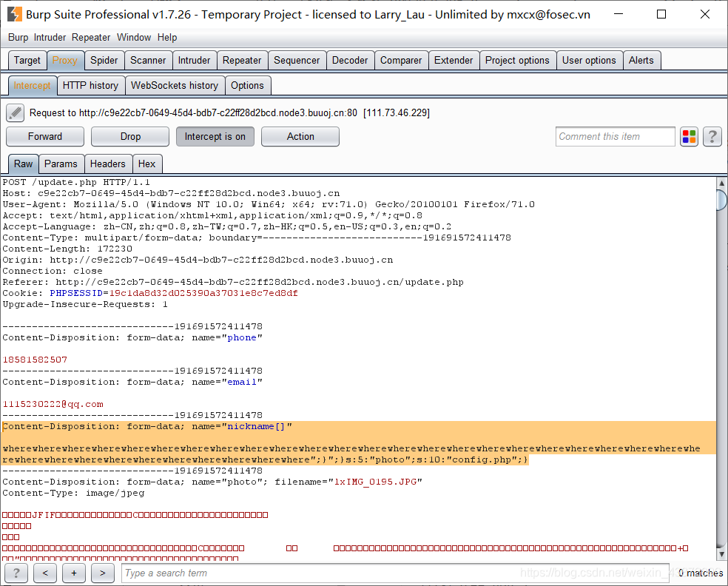Click the filename 1xIMG_0195.JPG

[376, 482]
